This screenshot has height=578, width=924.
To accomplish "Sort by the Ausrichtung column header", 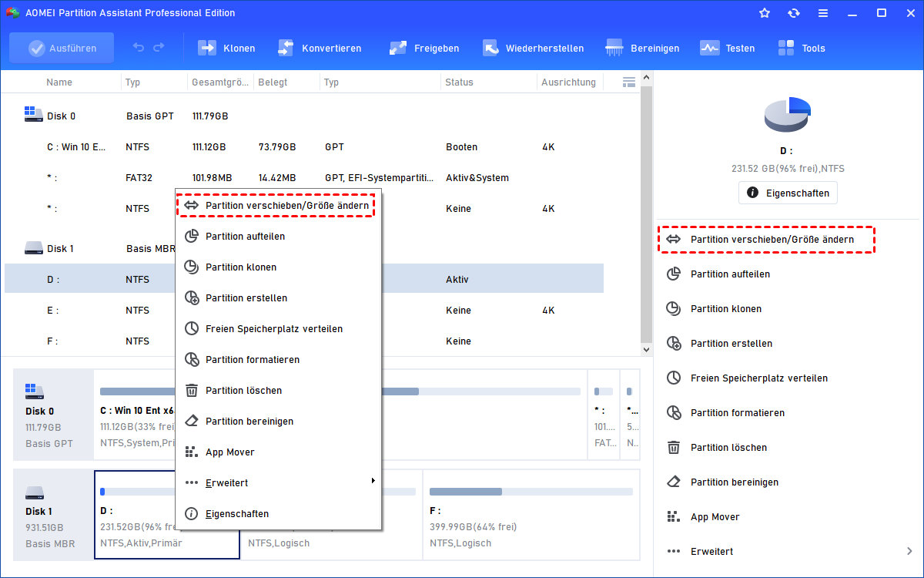I will pos(568,82).
